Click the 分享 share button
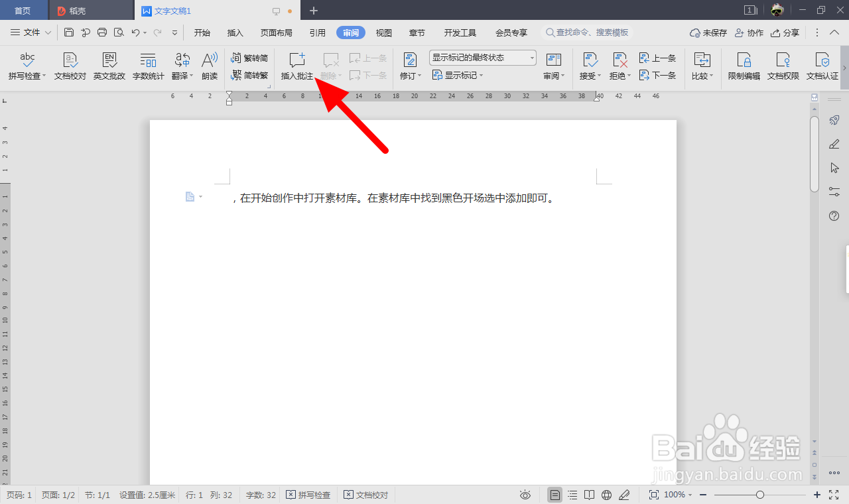Image resolution: width=849 pixels, height=504 pixels. click(x=785, y=32)
